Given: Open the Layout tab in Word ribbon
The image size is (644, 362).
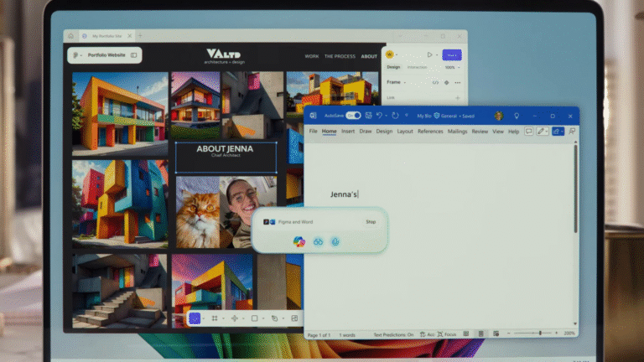Looking at the screenshot, I should point(405,132).
